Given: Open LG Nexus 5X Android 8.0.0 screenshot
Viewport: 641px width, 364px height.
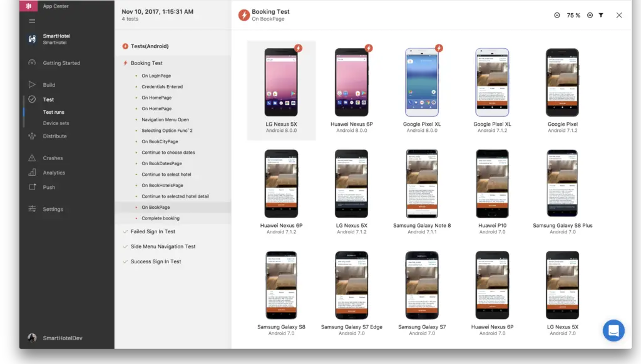Looking at the screenshot, I should click(281, 82).
